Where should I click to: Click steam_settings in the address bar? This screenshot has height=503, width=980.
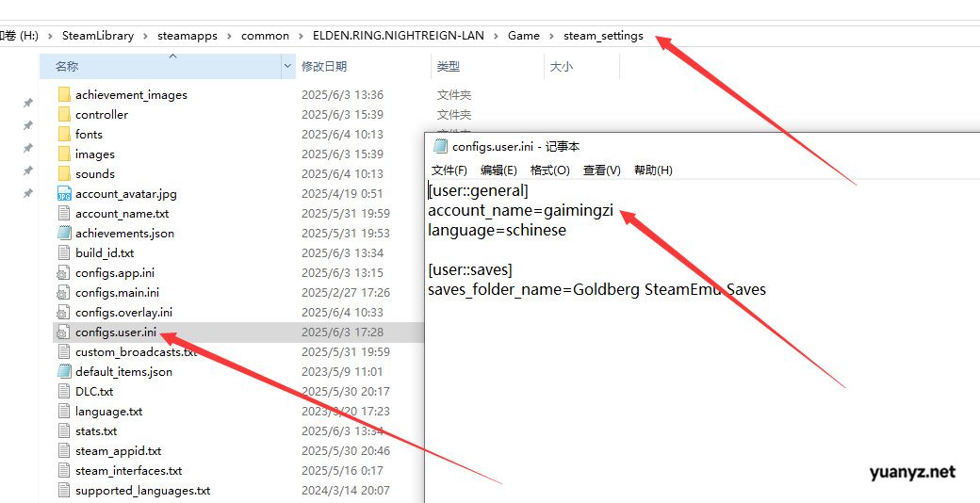coord(603,36)
